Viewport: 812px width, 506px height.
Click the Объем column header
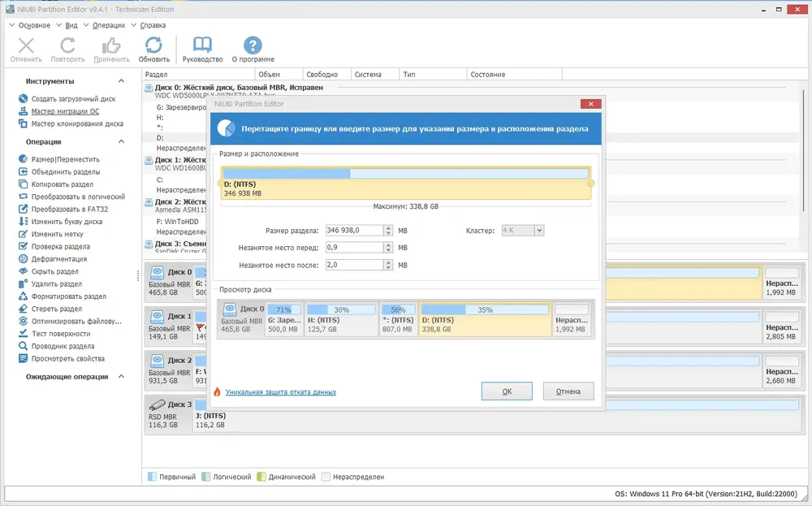(x=279, y=74)
